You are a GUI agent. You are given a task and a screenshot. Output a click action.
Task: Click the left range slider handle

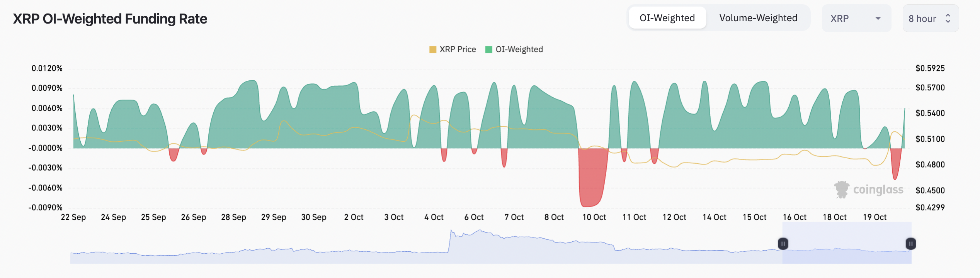tap(783, 244)
